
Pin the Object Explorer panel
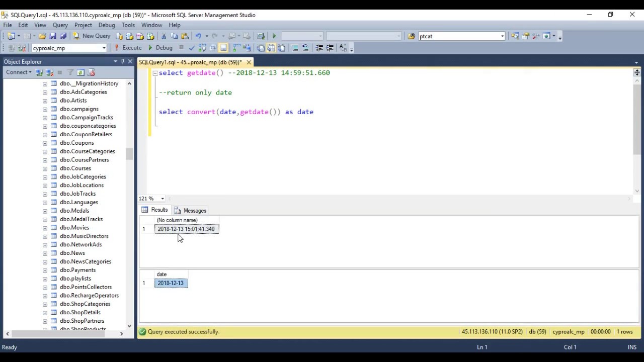123,61
